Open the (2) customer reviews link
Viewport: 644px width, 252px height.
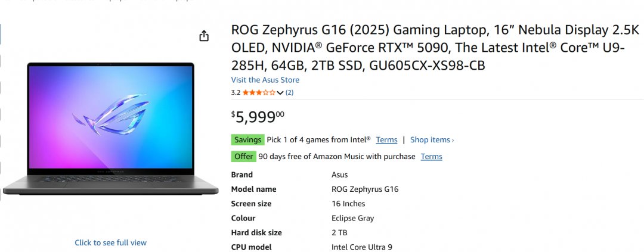coord(289,92)
